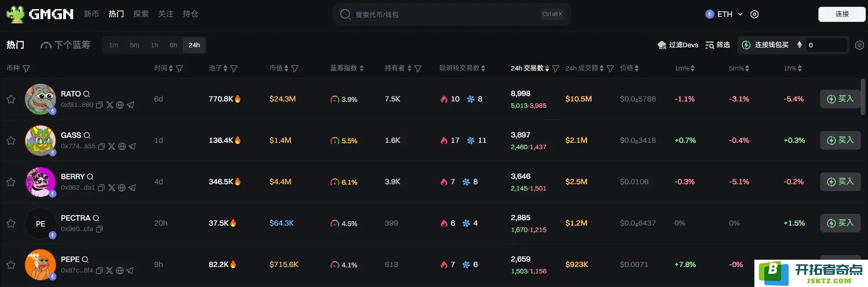Select the 1h timeframe

click(x=155, y=45)
